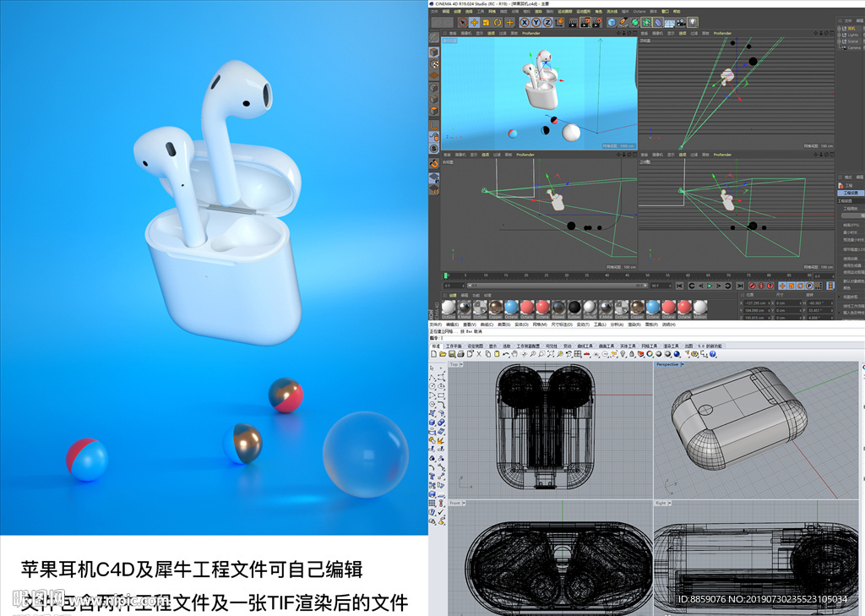The image size is (865, 616).
Task: Click the Print icon in Rhino toolbar
Action: [460, 354]
